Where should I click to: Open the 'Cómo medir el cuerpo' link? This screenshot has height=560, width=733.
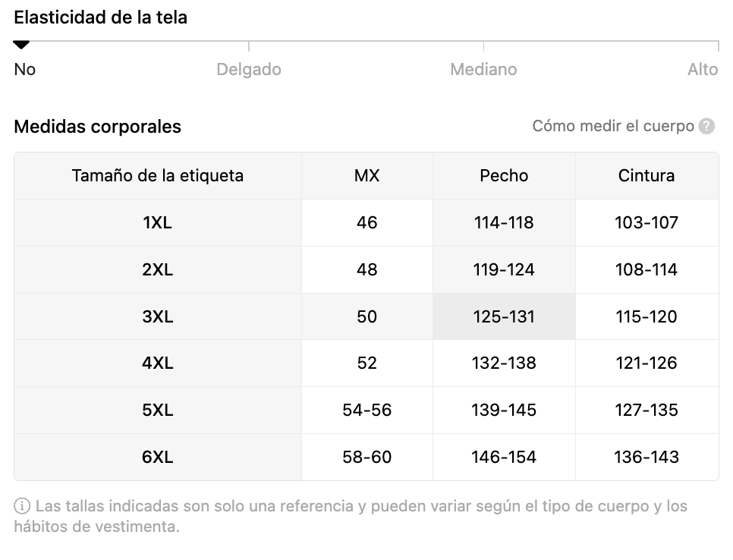pos(613,126)
